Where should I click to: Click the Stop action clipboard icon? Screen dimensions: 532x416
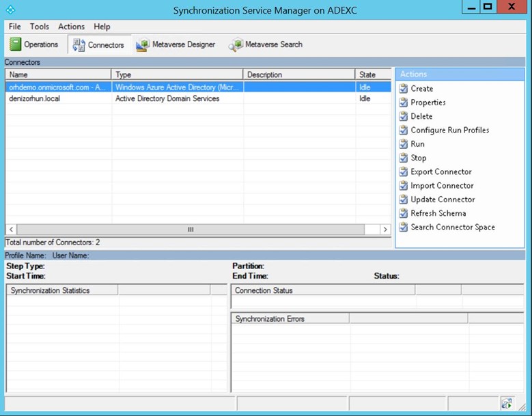(x=404, y=158)
